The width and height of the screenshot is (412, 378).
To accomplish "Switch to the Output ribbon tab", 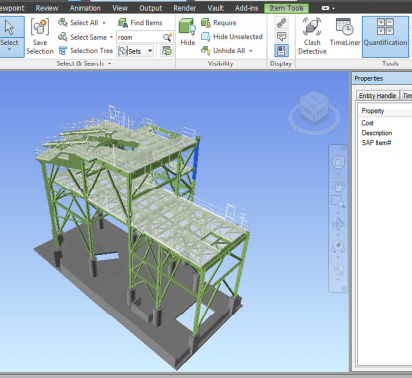I will click(x=151, y=8).
